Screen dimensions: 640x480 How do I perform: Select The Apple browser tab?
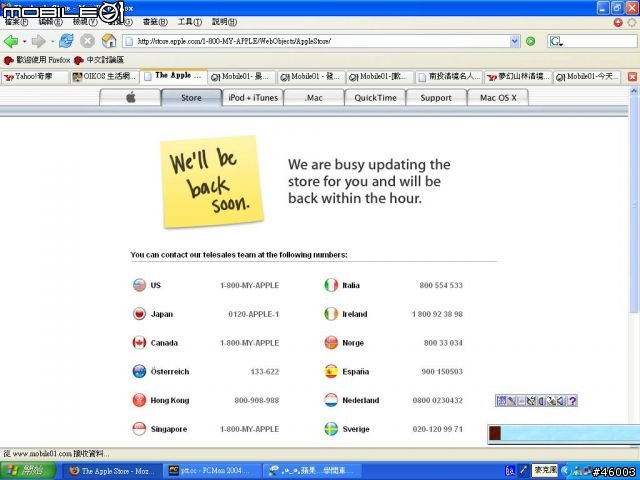coord(173,76)
